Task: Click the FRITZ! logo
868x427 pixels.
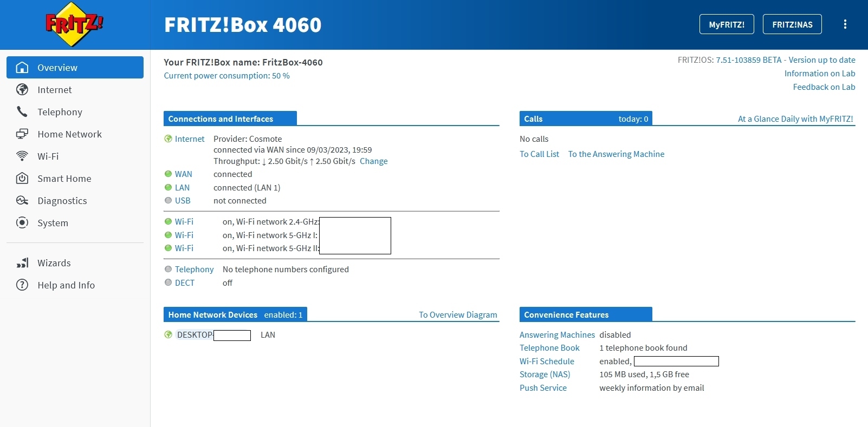Action: coord(74,24)
